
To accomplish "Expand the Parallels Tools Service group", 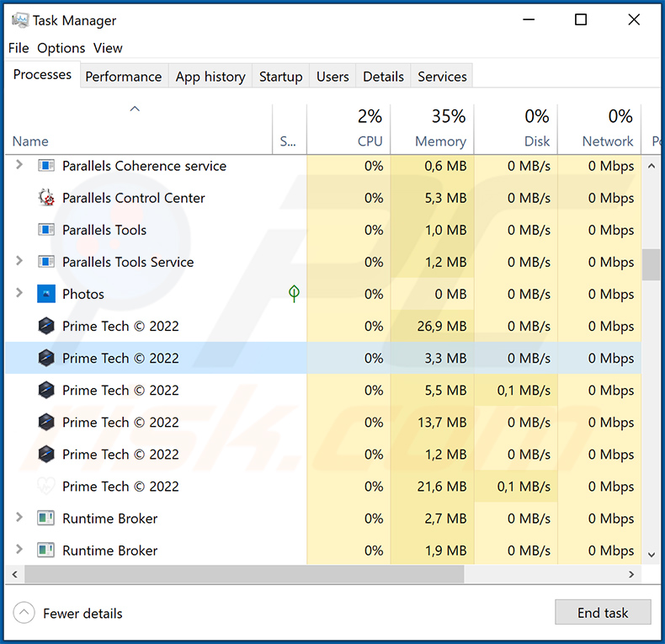I will [19, 262].
